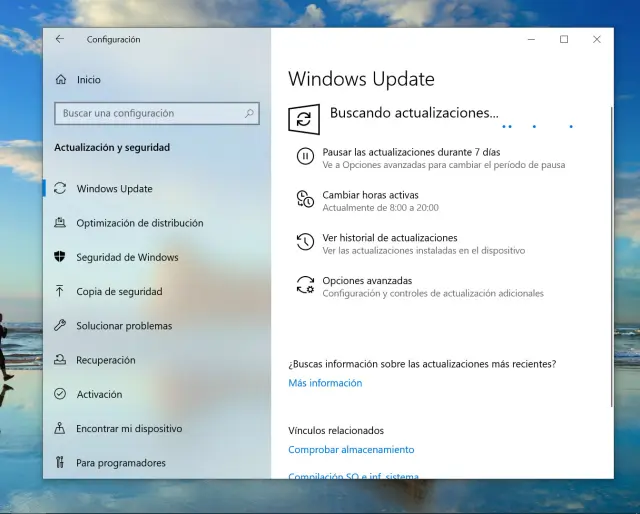The height and width of the screenshot is (514, 640).
Task: Select Encontrar mi dispositivo
Action: [x=129, y=429]
